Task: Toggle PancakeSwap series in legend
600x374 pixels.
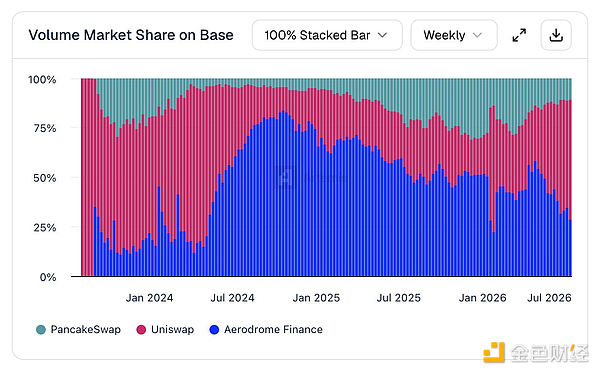Action: point(78,329)
